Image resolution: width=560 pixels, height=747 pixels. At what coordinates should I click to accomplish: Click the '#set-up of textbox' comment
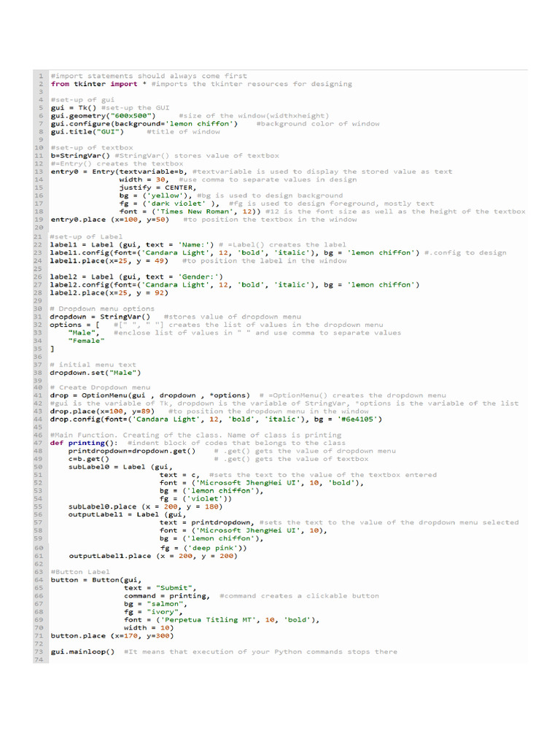click(x=92, y=147)
